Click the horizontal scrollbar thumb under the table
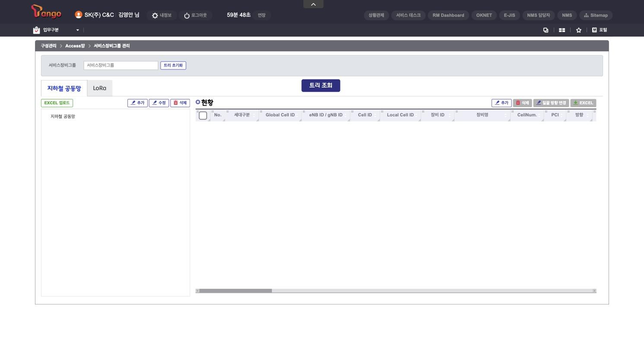The height and width of the screenshot is (350, 644). point(236,291)
